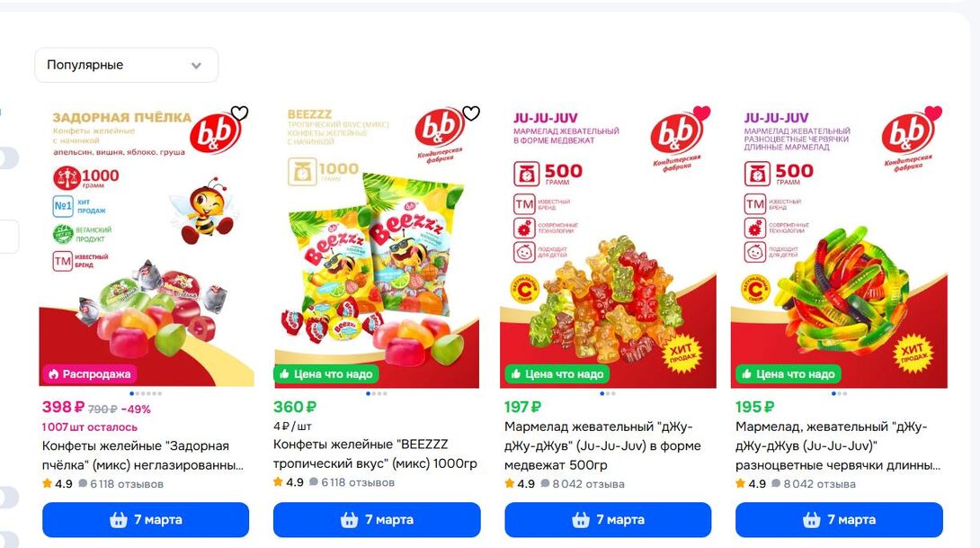Click Цена что надо badge on BEEZZZ product
This screenshot has height=548, width=980.
326,374
